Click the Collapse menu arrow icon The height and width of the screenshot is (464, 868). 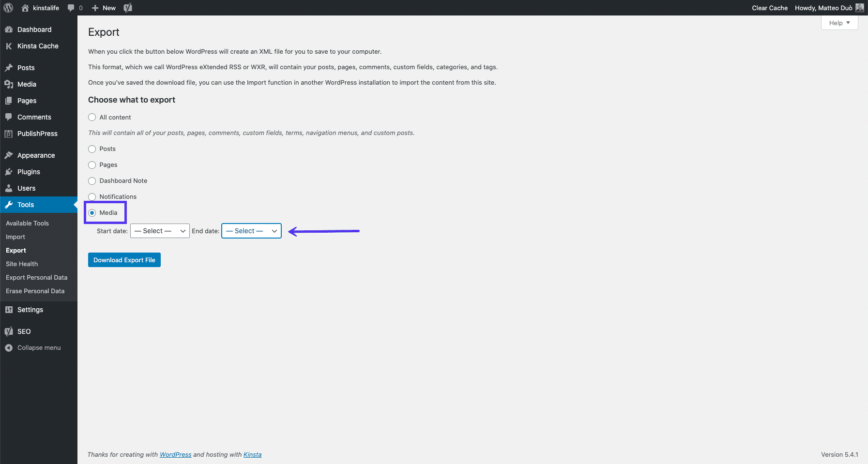tap(9, 348)
